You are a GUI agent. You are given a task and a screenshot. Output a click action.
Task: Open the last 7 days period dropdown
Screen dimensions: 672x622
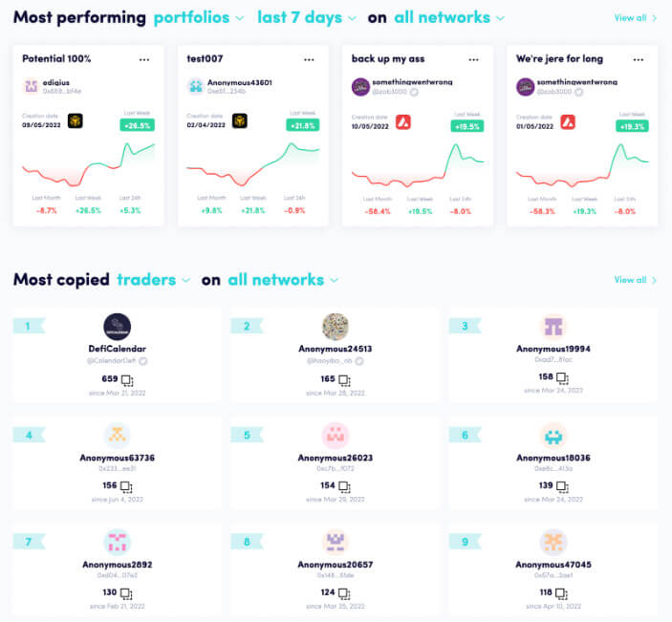coord(307,18)
